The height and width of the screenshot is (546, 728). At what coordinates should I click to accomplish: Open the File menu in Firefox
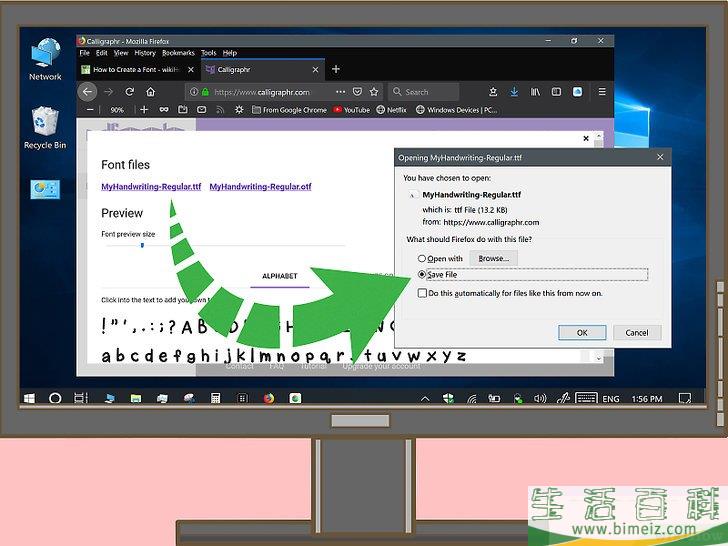[x=84, y=53]
